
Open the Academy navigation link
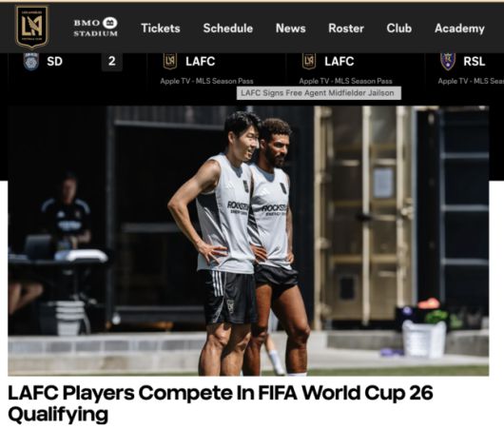pos(459,29)
